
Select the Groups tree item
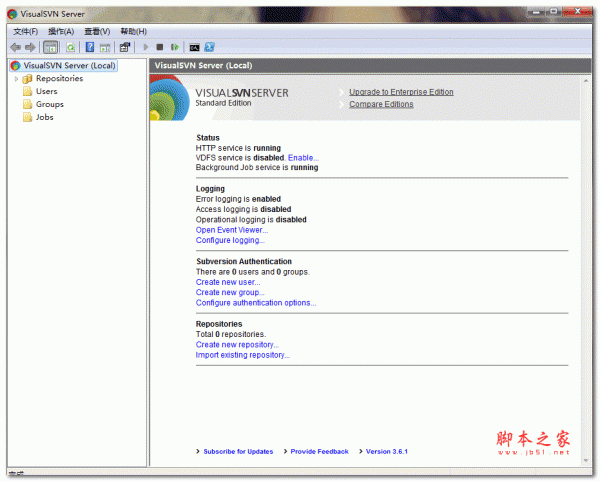50,104
